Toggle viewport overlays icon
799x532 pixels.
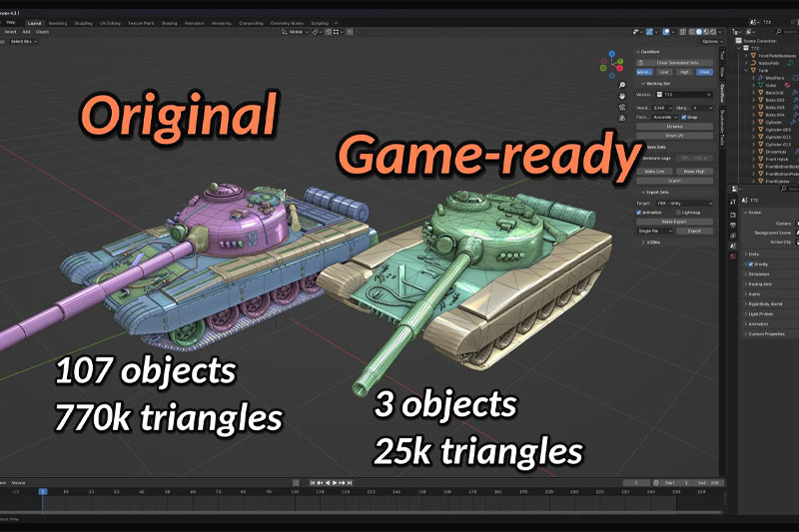click(x=665, y=32)
